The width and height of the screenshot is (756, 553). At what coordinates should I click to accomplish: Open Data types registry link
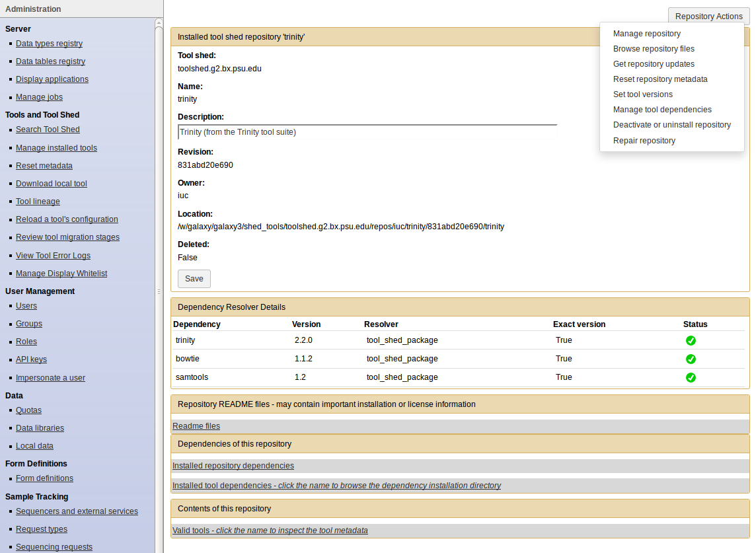49,44
